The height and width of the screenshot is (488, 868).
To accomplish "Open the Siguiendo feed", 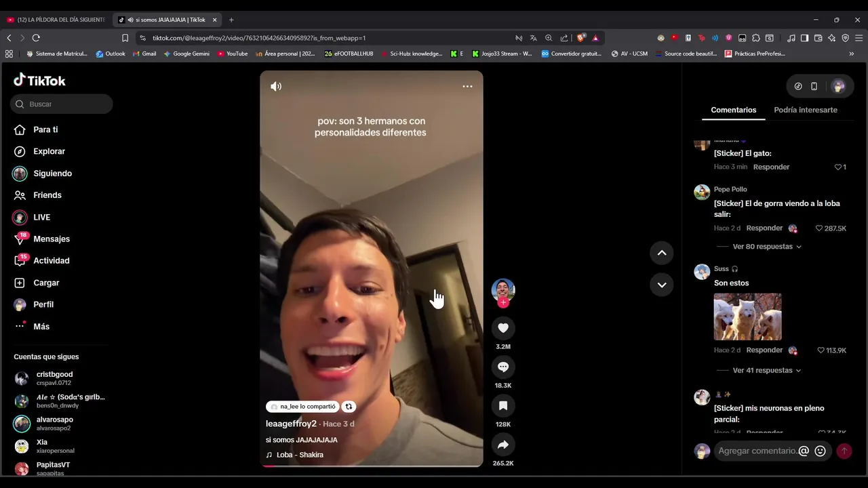I will point(43,174).
